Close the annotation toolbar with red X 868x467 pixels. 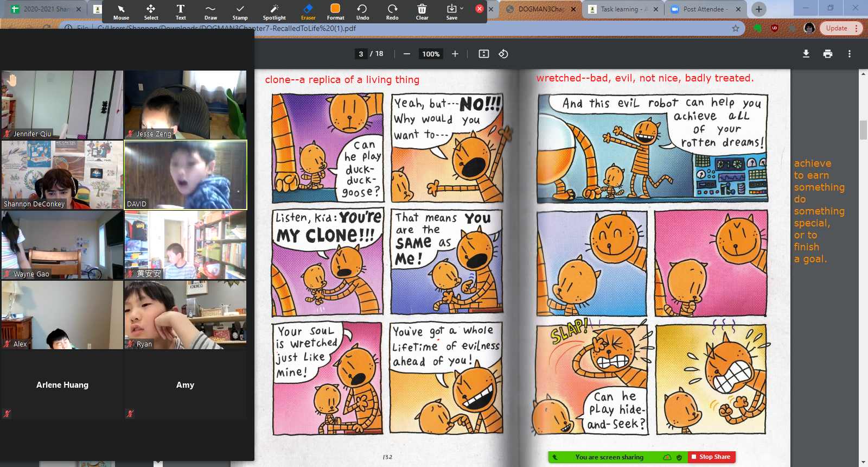pyautogui.click(x=479, y=9)
